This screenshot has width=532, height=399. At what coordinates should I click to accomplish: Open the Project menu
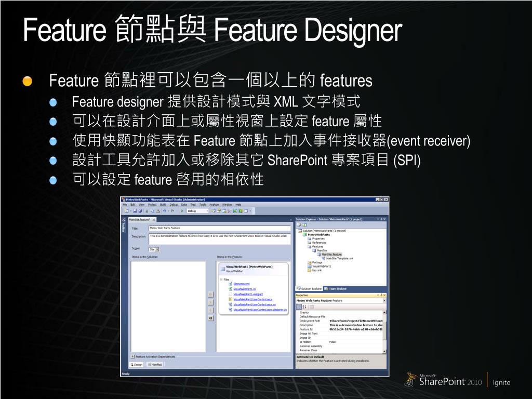tap(152, 205)
